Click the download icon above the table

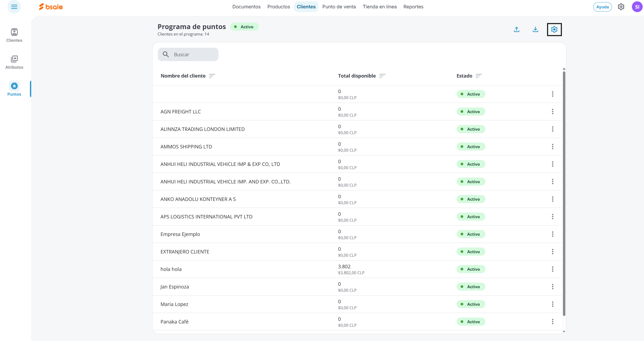535,29
